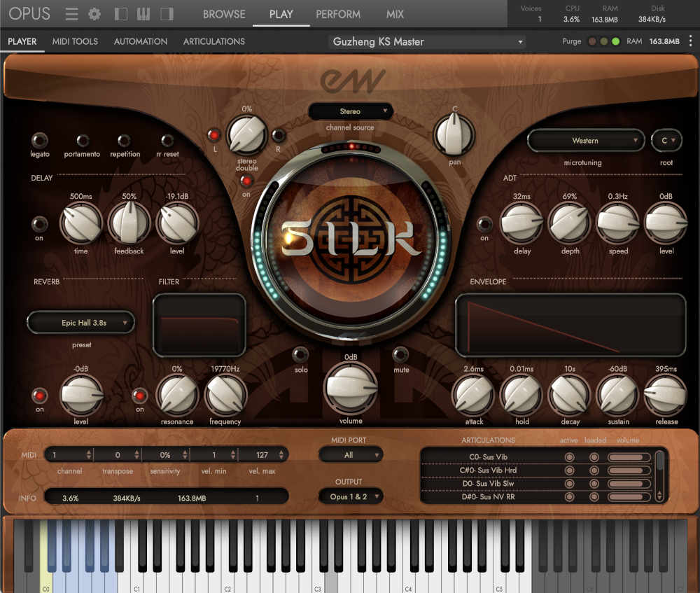The width and height of the screenshot is (700, 593).
Task: Toggle the REVERB on switch
Action: pos(40,396)
